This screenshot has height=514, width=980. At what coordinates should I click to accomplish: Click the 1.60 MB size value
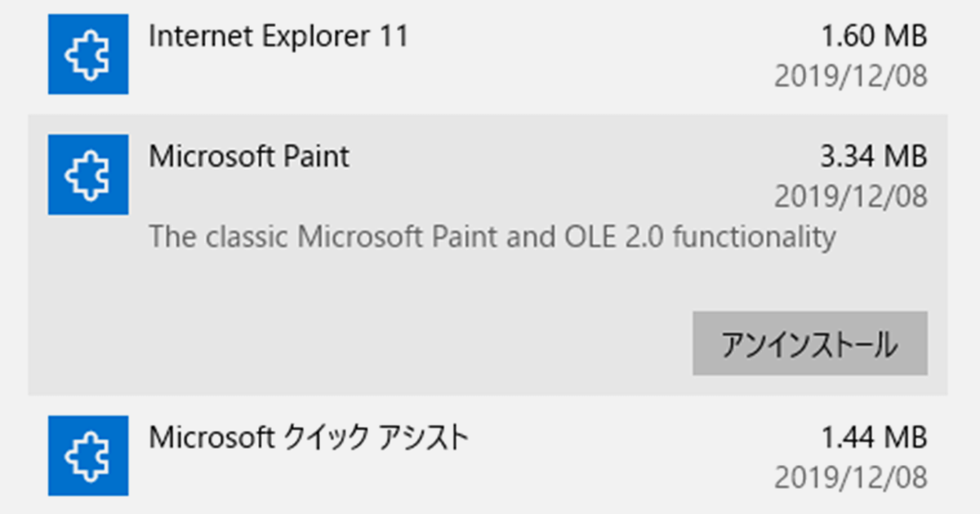874,36
